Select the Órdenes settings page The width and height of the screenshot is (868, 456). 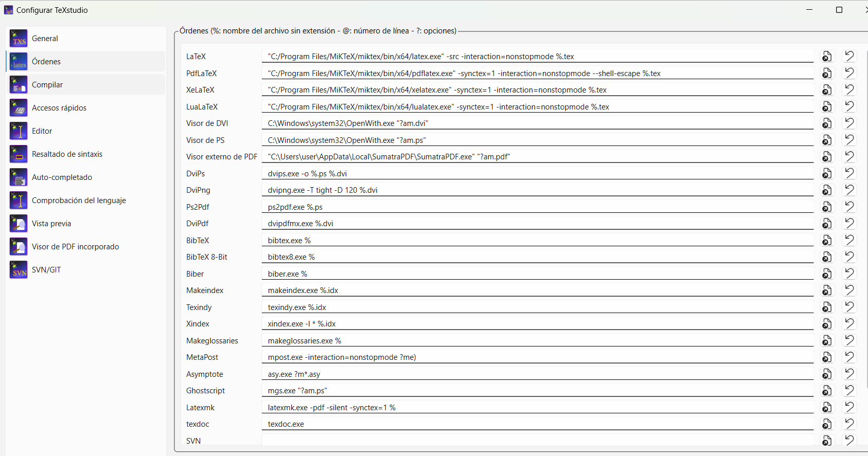tap(85, 62)
